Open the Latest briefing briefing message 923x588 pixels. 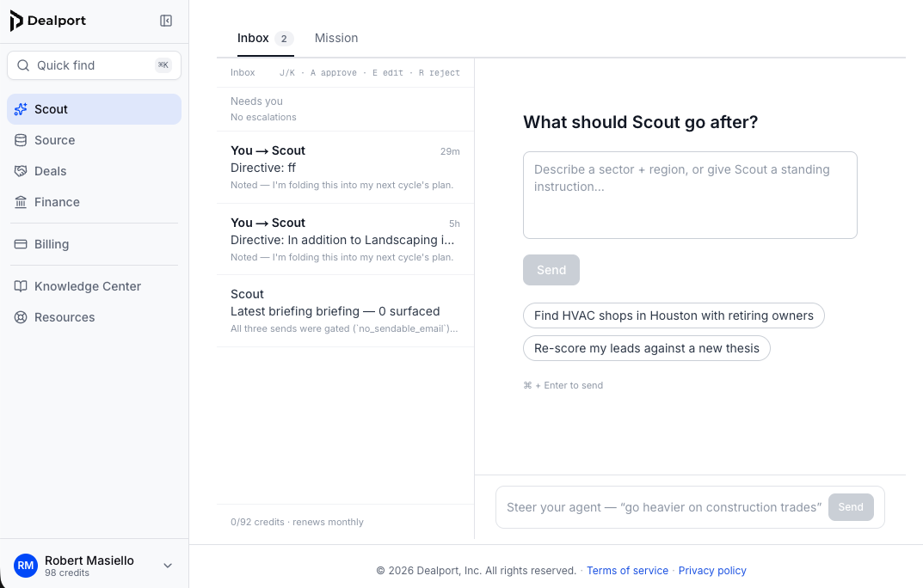pos(345,311)
